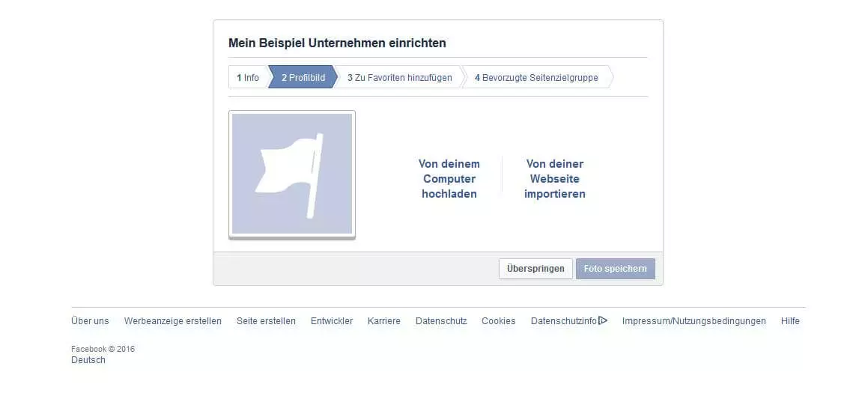Click the Foto speichern button

615,269
